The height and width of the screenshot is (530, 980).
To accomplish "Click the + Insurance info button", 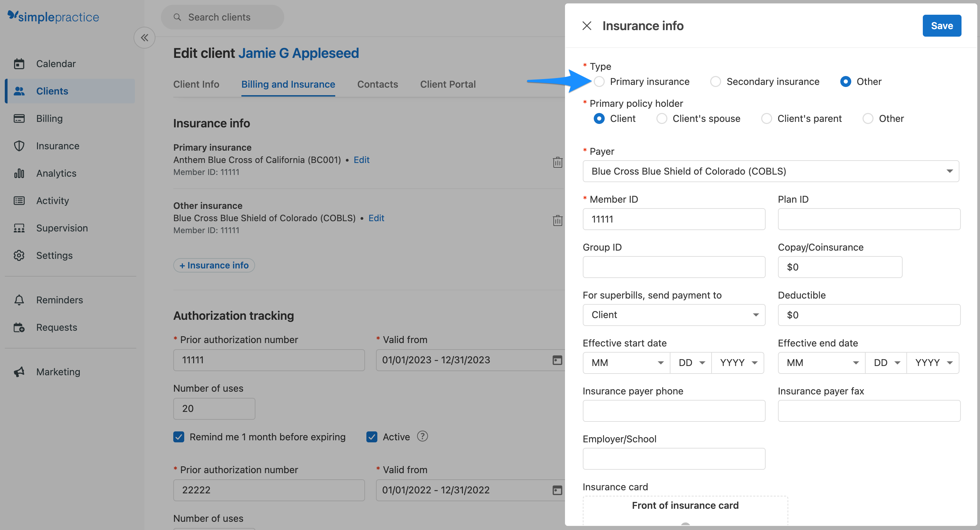I will (x=214, y=265).
